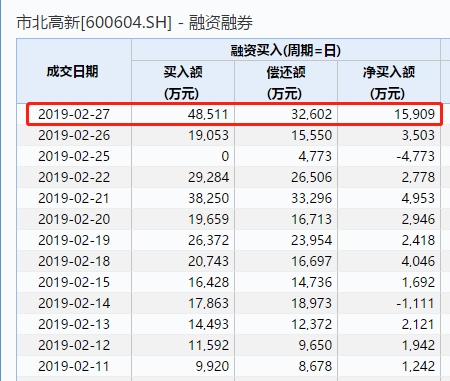Select date cell 2019-02-25
Screen dimensions: 450x381
(x=74, y=156)
